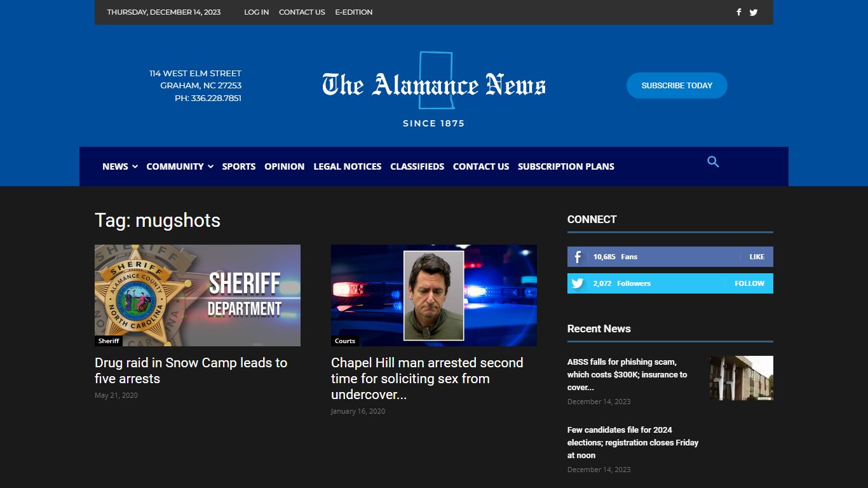Click the Sheriff category badge
Image resolution: width=868 pixels, height=488 pixels.
(x=109, y=341)
